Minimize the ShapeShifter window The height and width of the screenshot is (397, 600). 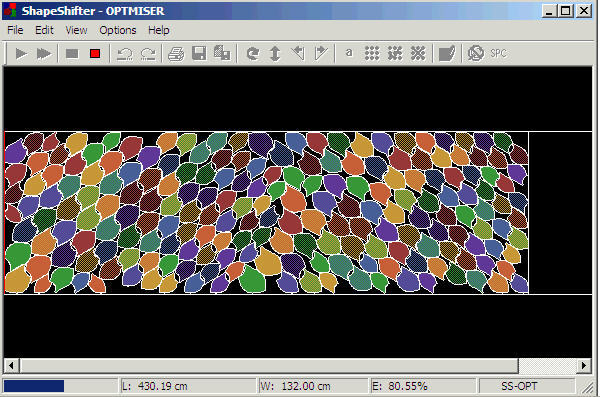tap(549, 11)
